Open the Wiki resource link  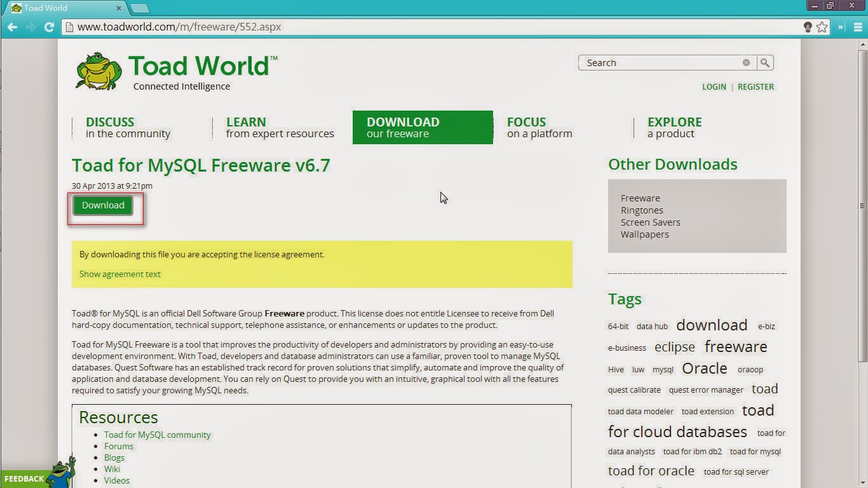click(x=112, y=470)
